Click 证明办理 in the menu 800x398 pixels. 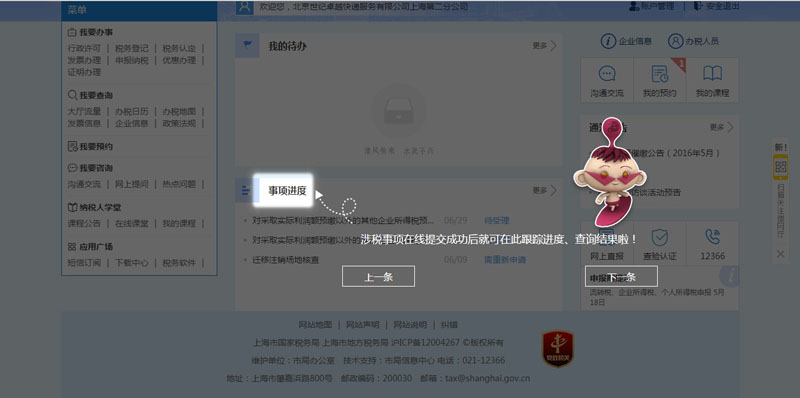[x=84, y=72]
